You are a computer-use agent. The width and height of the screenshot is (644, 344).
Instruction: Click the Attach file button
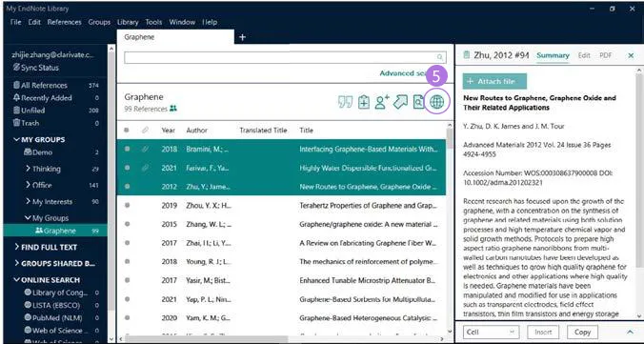pos(494,81)
